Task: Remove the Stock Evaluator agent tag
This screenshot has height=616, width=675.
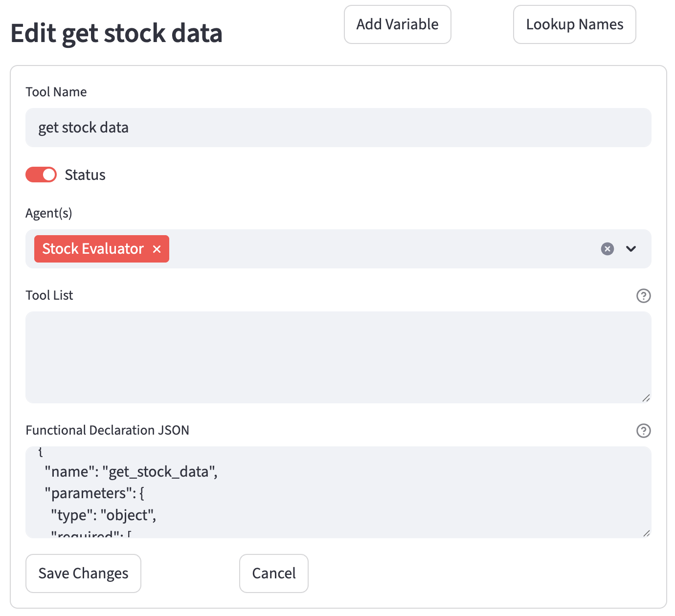Action: click(157, 249)
